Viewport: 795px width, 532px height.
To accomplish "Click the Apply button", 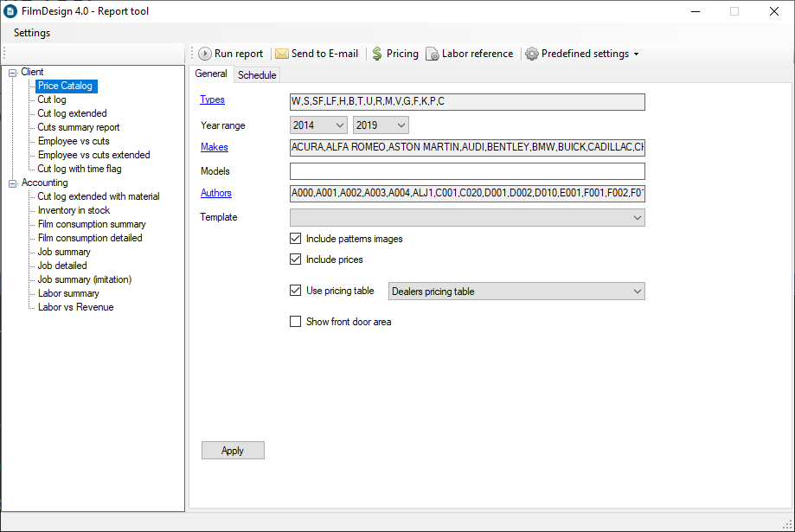I will [x=233, y=451].
